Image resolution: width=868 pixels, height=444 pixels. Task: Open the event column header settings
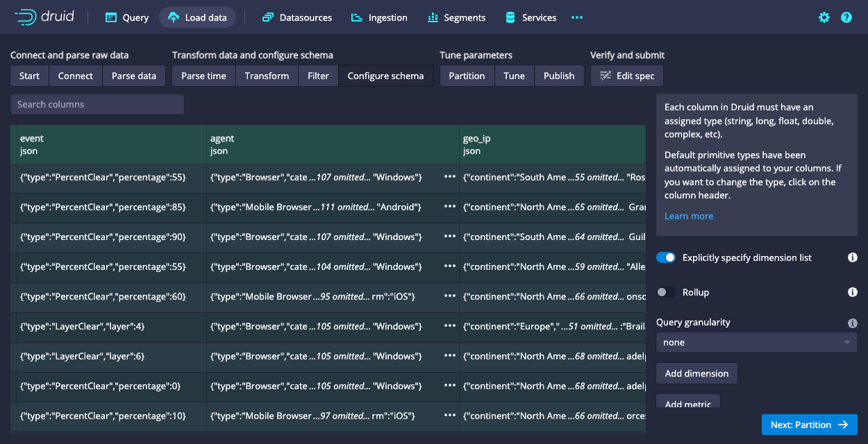click(111, 144)
